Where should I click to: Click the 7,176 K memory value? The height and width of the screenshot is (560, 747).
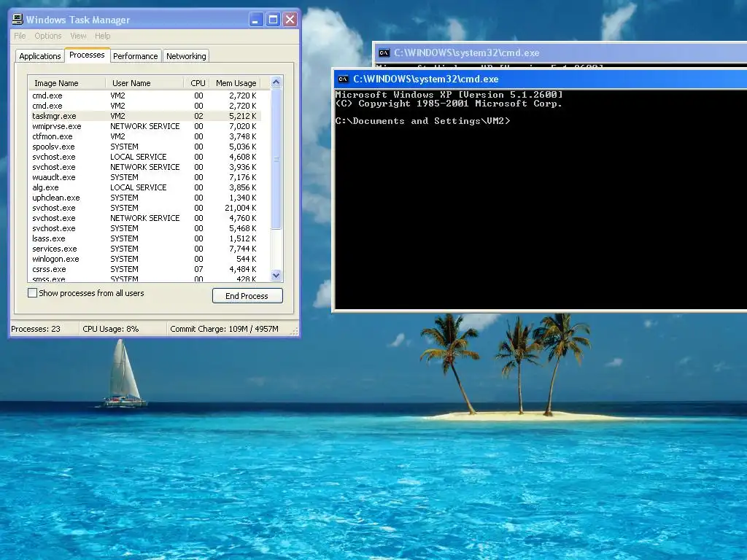pyautogui.click(x=242, y=177)
